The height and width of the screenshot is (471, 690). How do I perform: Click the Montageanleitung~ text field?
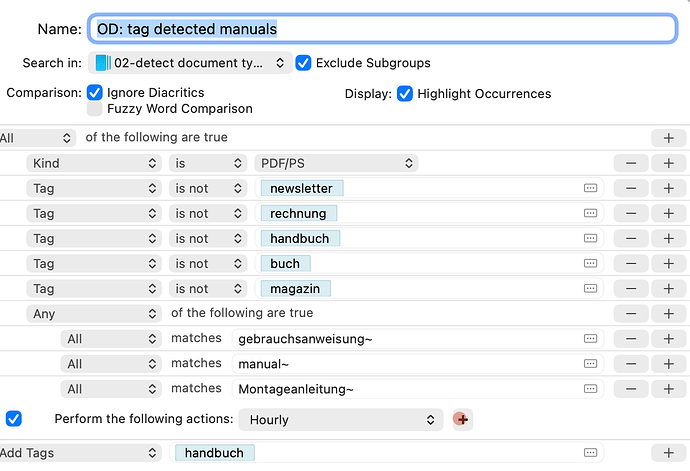coord(417,389)
